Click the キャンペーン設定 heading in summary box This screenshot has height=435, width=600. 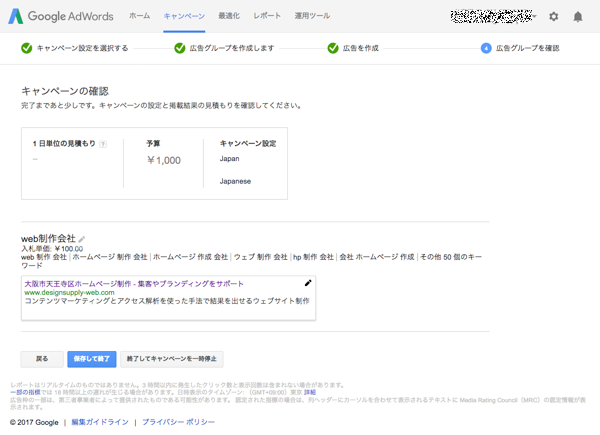248,143
